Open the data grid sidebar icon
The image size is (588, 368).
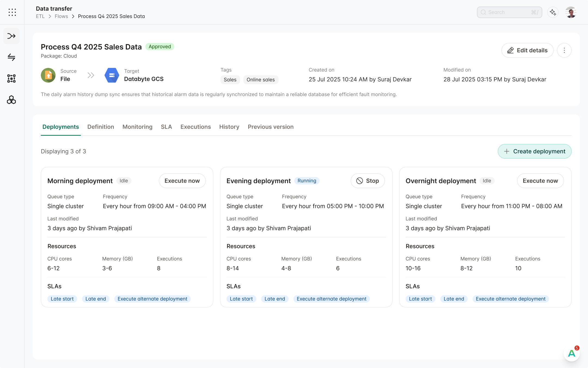[11, 79]
